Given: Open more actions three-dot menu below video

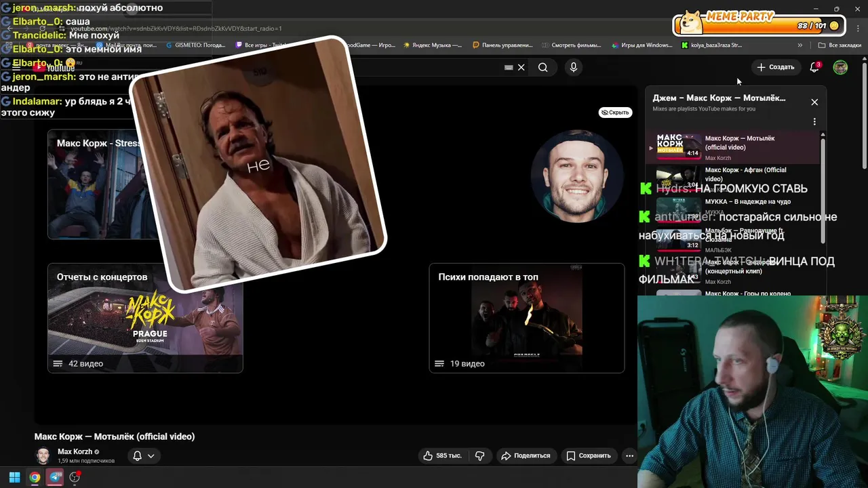Looking at the screenshot, I should click(x=629, y=455).
